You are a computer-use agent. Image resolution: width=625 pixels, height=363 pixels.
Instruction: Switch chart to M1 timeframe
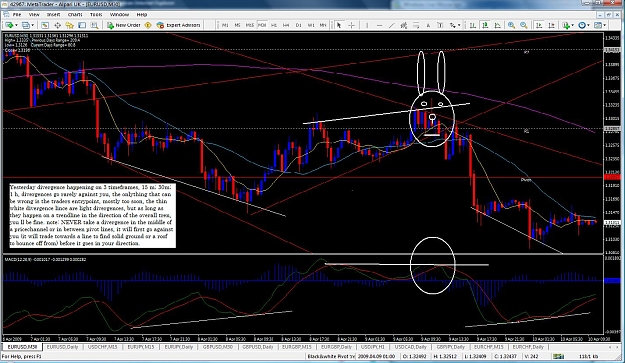(225, 25)
